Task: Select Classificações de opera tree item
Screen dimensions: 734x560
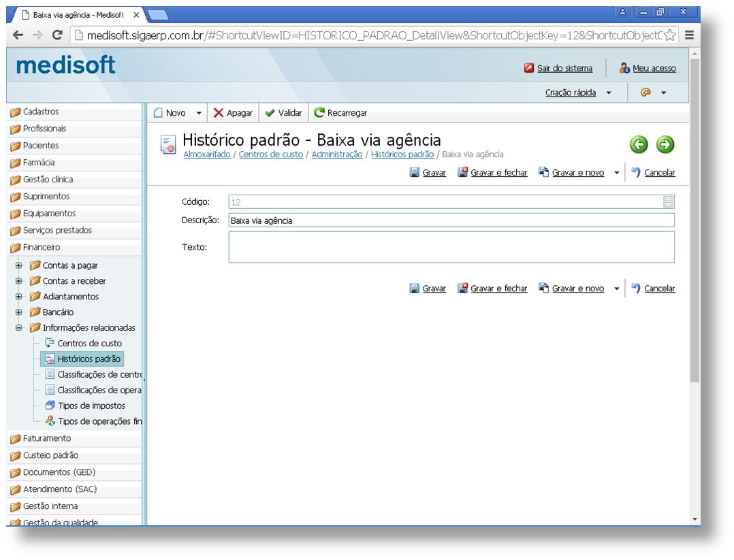Action: [93, 390]
